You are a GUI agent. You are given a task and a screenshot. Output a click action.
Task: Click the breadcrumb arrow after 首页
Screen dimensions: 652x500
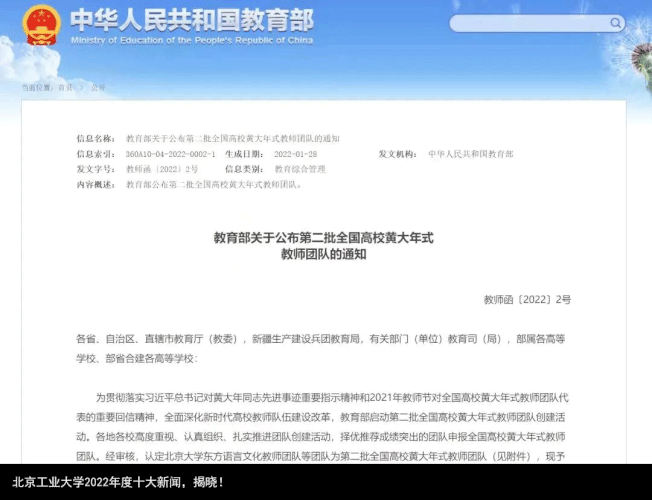[x=82, y=87]
